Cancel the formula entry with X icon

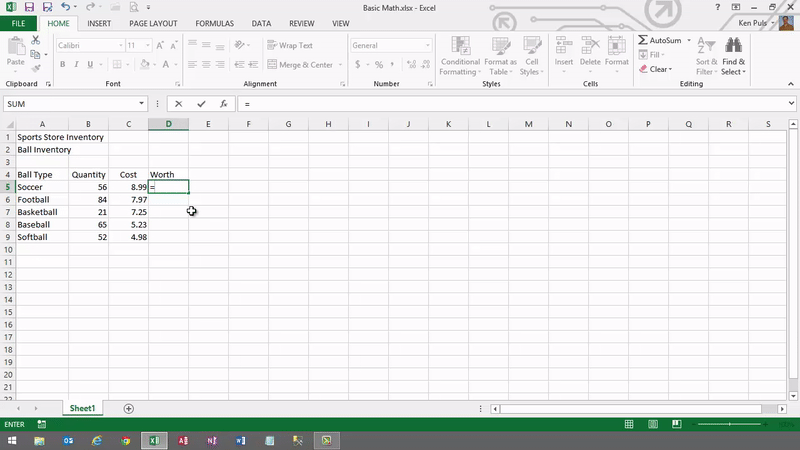[179, 104]
